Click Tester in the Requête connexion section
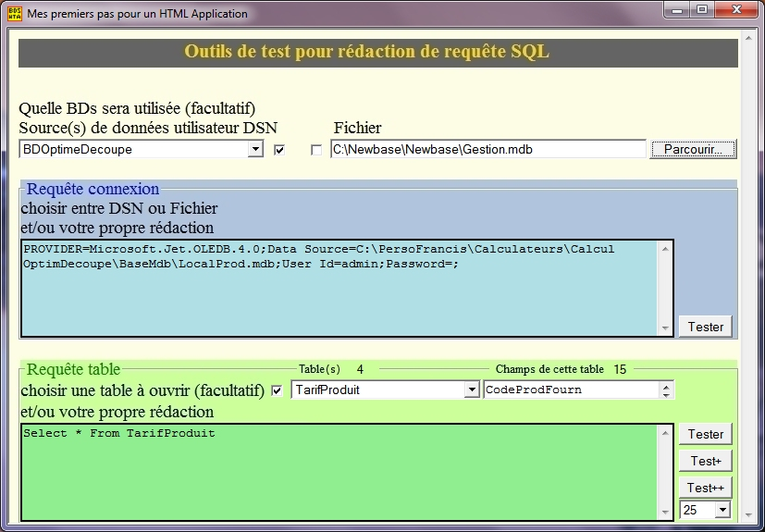Image resolution: width=765 pixels, height=532 pixels. coord(706,327)
